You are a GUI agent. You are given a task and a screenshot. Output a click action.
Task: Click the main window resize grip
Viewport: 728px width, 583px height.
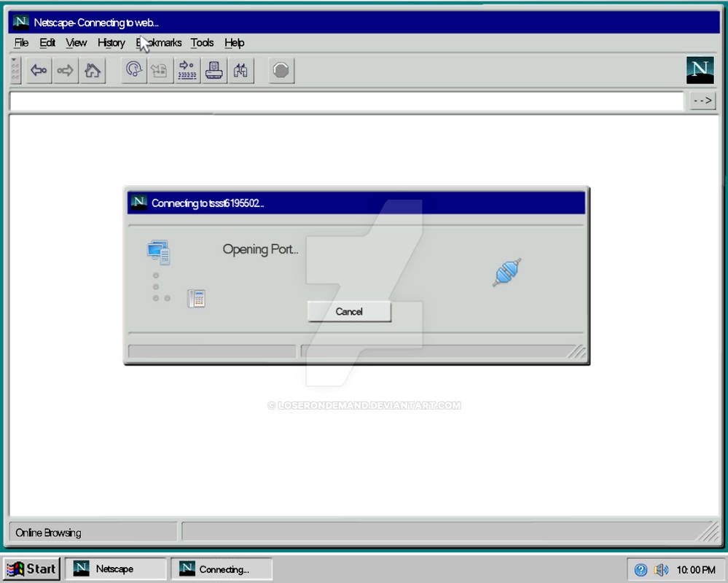(x=708, y=531)
